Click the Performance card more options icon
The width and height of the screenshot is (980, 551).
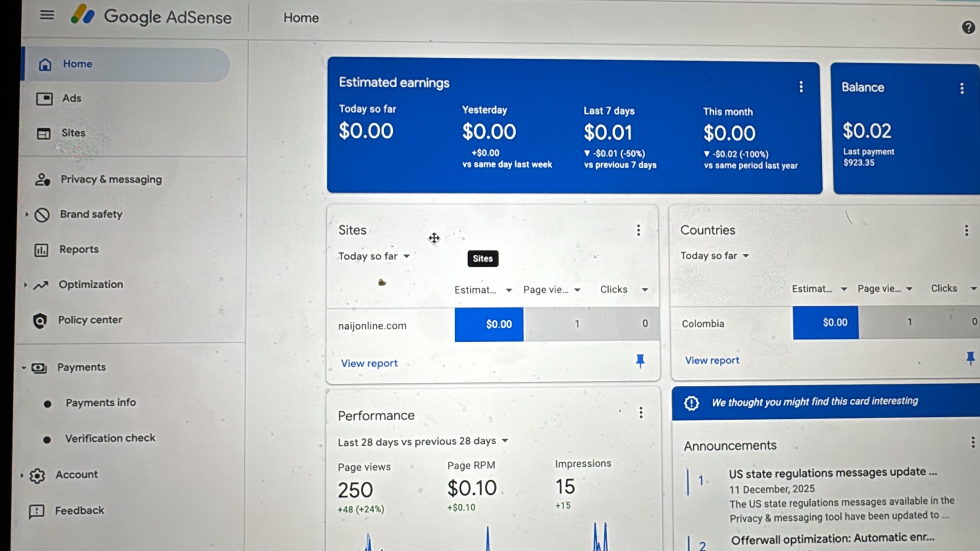[640, 412]
